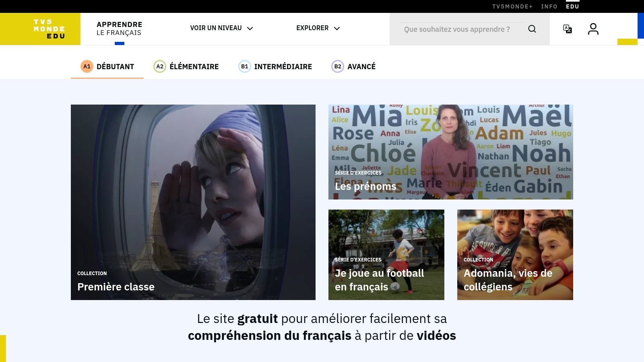Screen dimensions: 644x362
Task: Click the B1 level badge
Action: pyautogui.click(x=244, y=66)
